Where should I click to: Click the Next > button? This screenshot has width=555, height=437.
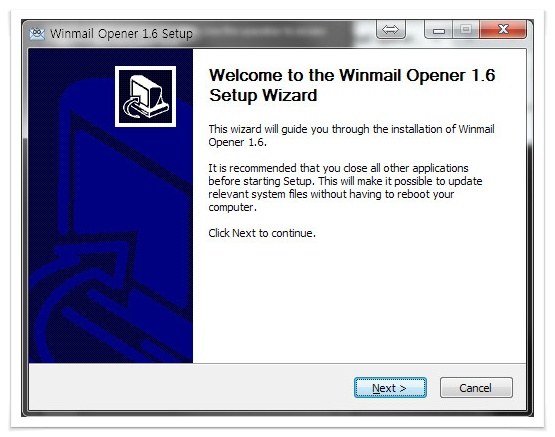[x=390, y=388]
